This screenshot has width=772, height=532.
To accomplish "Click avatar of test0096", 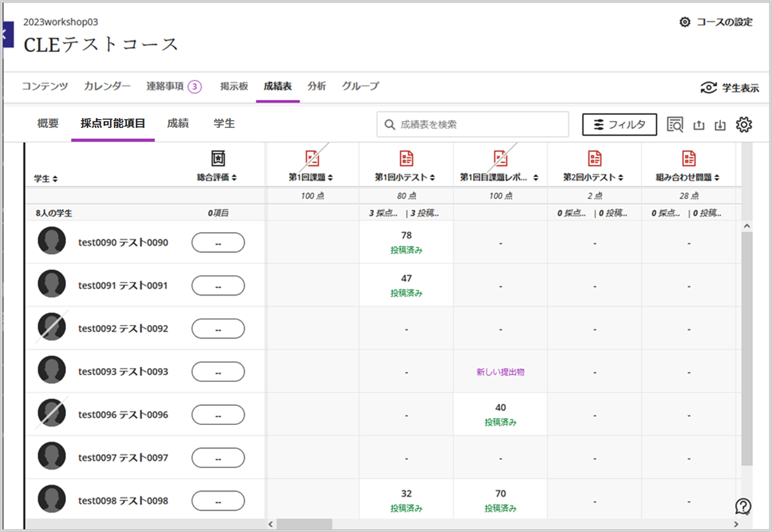I will point(52,413).
